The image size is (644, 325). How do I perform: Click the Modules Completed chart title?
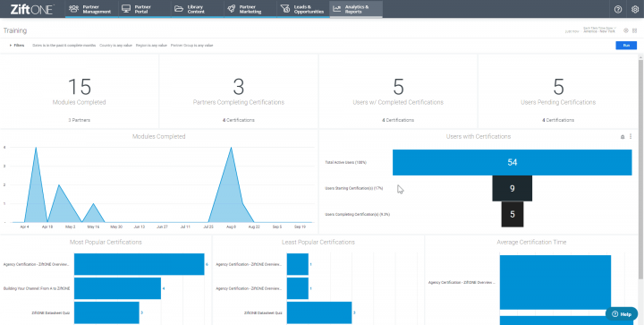158,136
